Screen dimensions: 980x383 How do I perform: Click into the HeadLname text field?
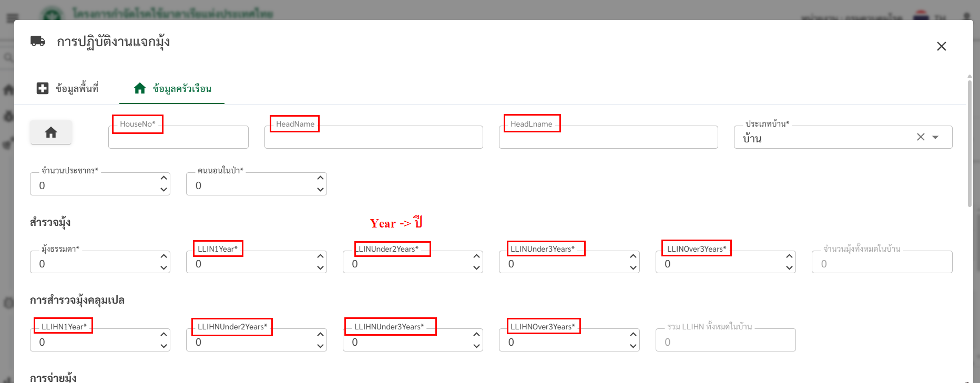[608, 139]
